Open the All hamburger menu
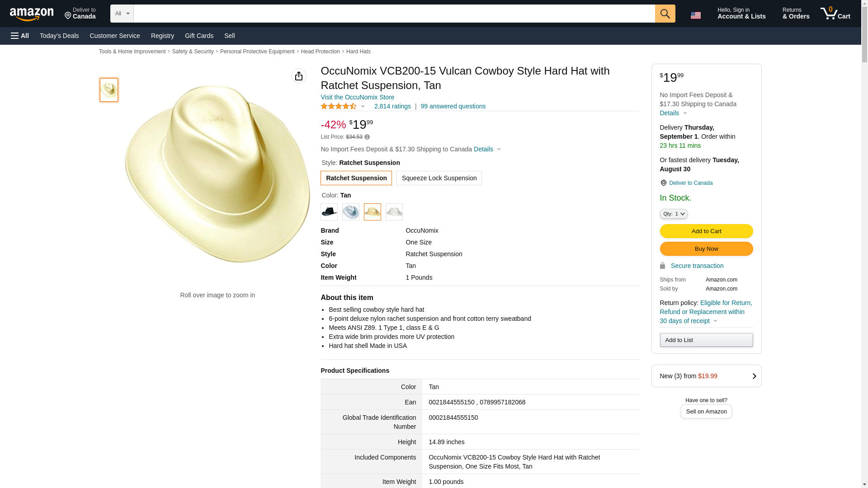This screenshot has height=488, width=868. [x=20, y=36]
